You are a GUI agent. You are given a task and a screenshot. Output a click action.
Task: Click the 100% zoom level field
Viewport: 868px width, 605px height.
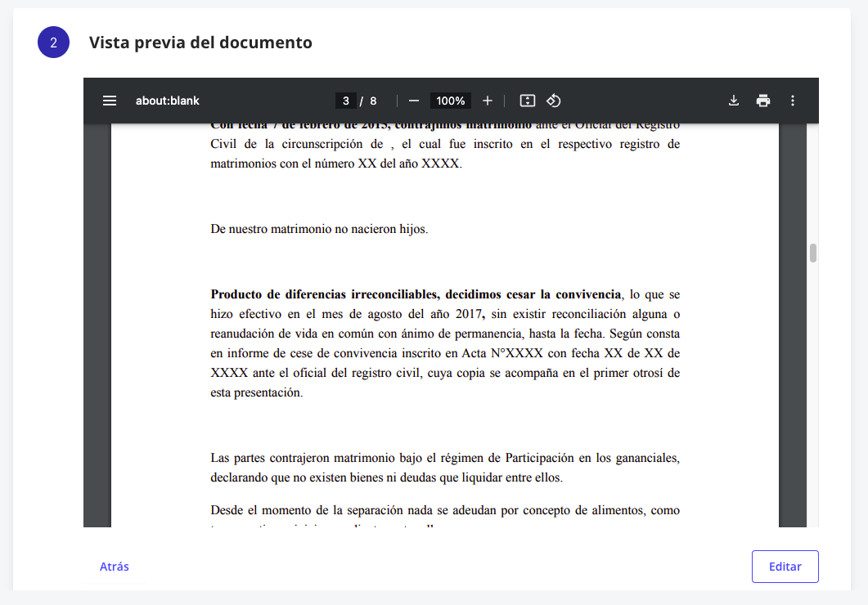451,101
